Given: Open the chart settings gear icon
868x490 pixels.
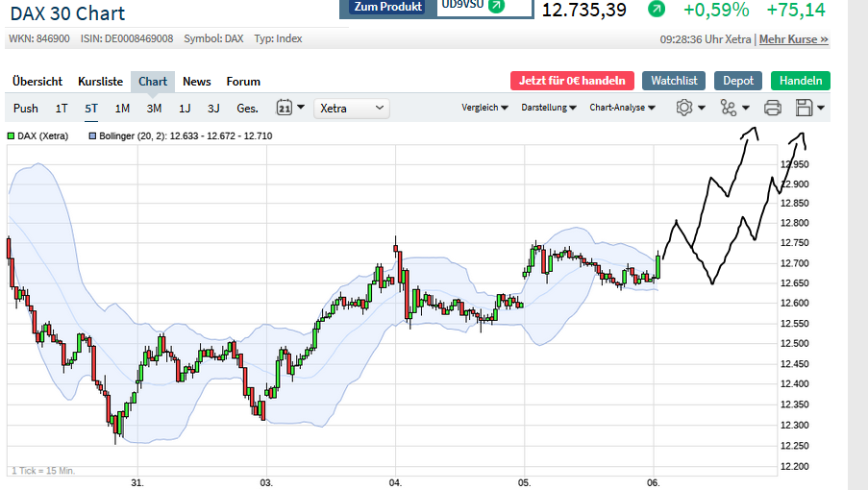Looking at the screenshot, I should [x=684, y=108].
